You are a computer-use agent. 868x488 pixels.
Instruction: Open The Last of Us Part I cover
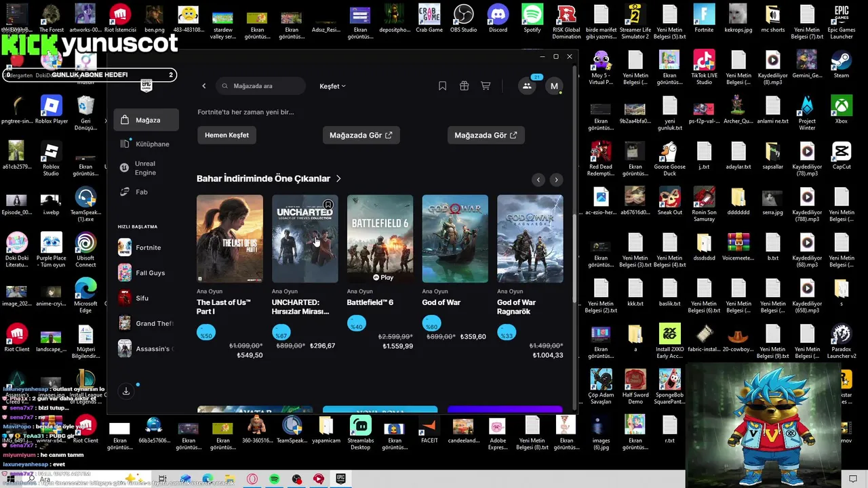(230, 239)
